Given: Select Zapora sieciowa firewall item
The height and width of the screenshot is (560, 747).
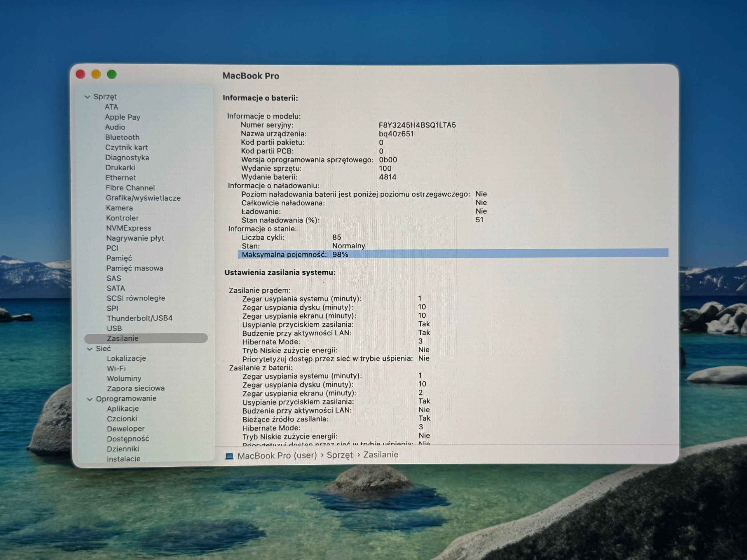Looking at the screenshot, I should click(136, 388).
